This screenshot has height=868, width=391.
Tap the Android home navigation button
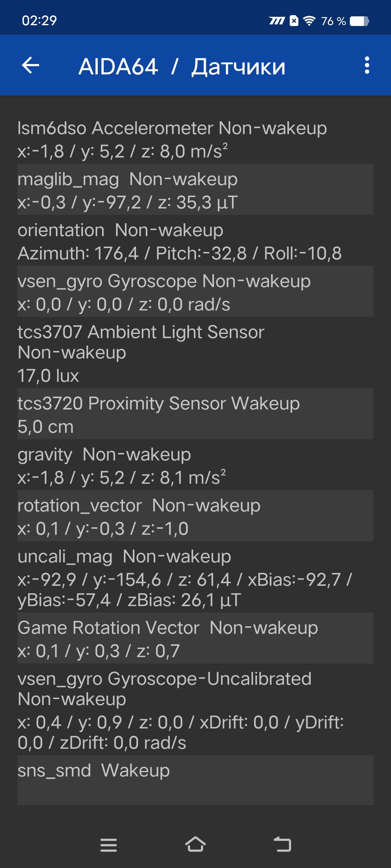[x=195, y=844]
